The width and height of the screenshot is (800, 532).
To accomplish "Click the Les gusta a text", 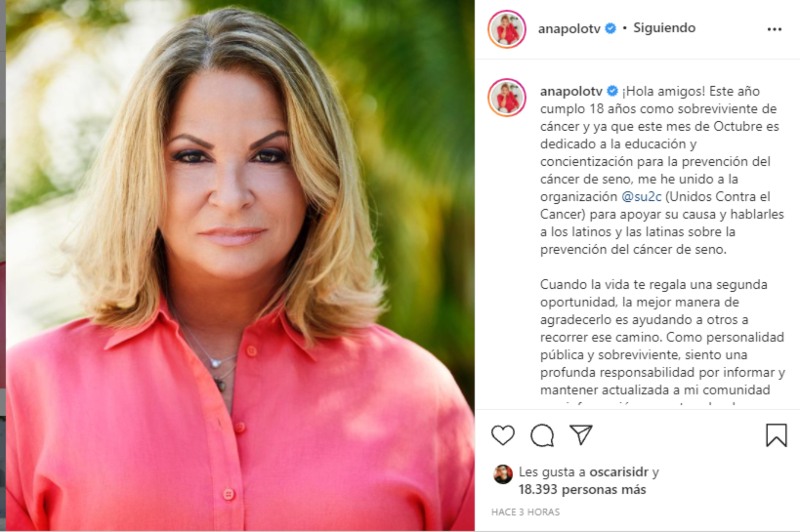I will coord(552,472).
